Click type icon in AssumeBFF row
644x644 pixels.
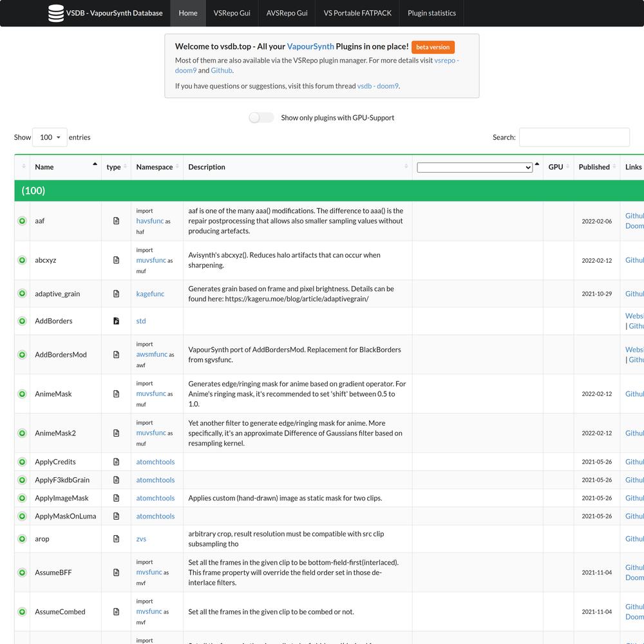point(116,573)
